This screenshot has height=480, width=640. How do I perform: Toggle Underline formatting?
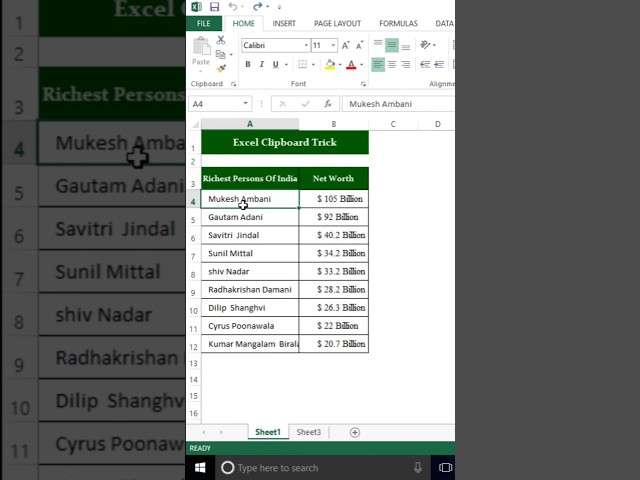276,64
